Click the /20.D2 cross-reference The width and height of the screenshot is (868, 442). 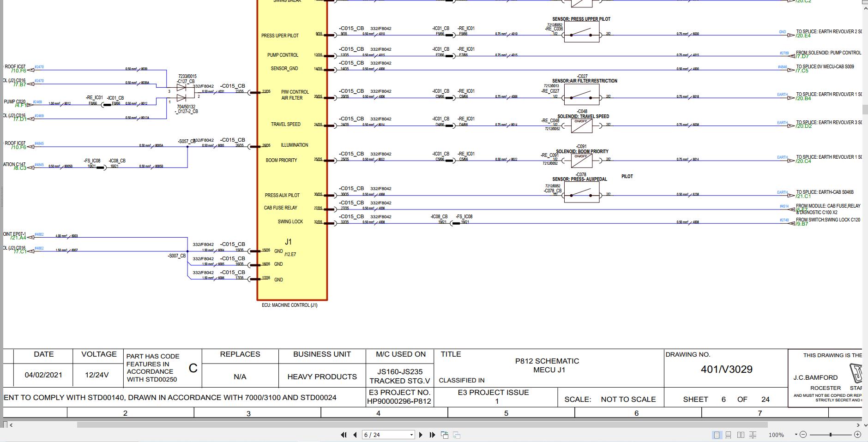[803, 126]
